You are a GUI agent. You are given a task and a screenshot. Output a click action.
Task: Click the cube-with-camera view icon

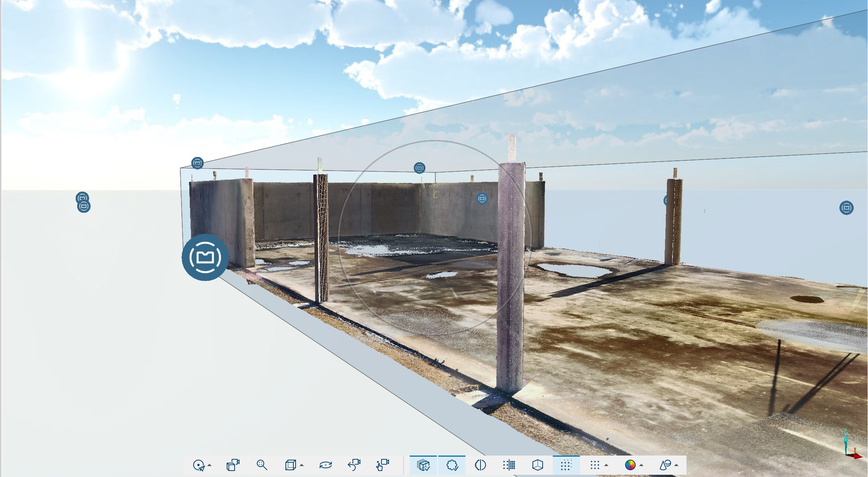point(233,465)
